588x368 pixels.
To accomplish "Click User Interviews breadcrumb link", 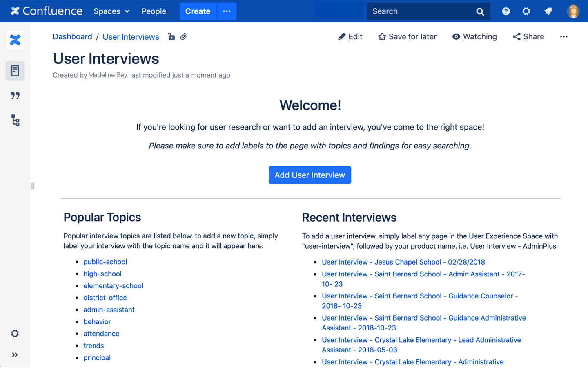I will coord(131,37).
